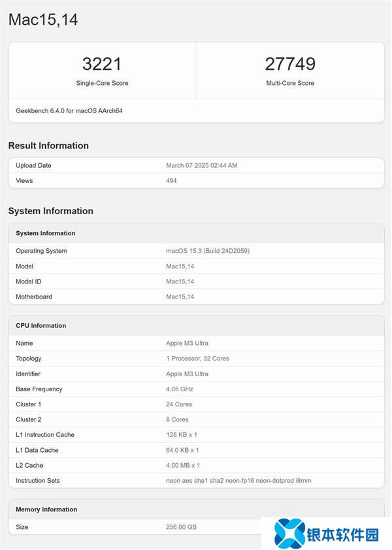Click the Geekbench 6.4.0 version text
This screenshot has height=550, width=392.
[69, 110]
